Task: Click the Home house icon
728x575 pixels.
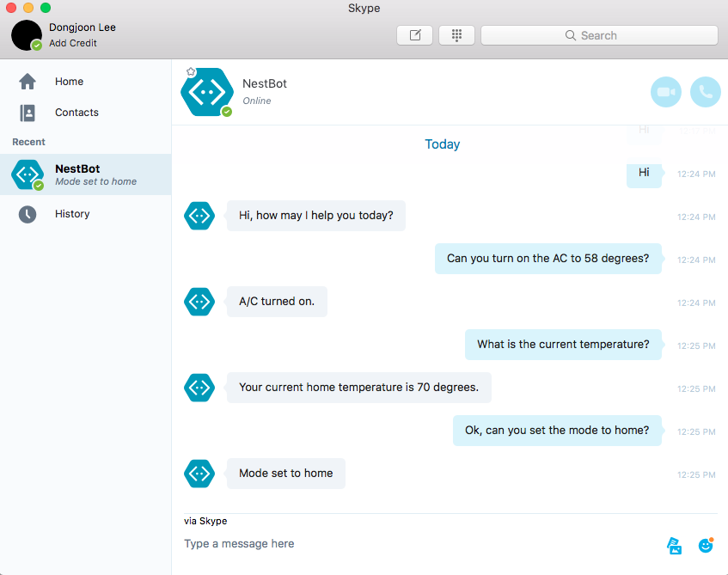Action: (x=28, y=82)
